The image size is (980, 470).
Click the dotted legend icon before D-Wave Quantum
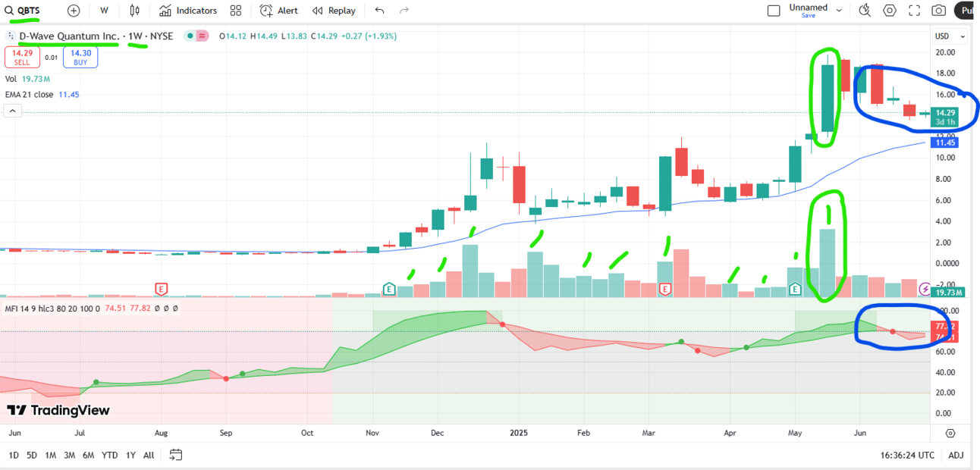pos(11,36)
